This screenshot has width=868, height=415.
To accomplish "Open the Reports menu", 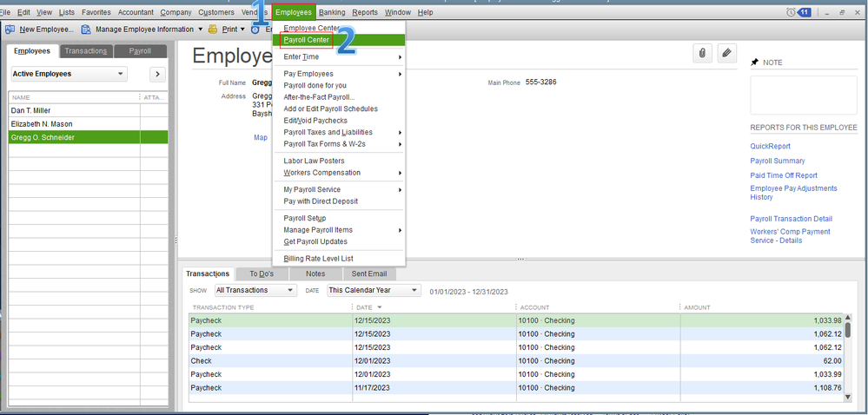I will pyautogui.click(x=365, y=12).
